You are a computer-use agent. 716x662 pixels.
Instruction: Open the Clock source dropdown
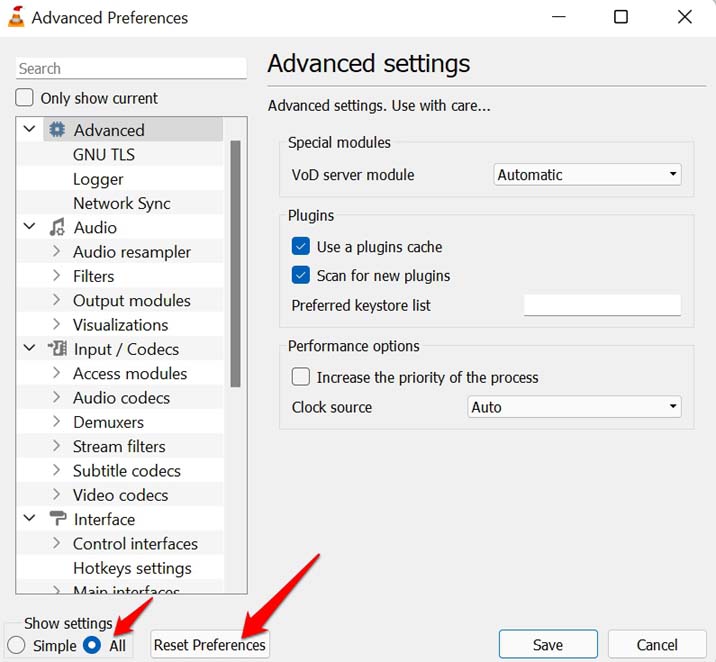tap(575, 407)
